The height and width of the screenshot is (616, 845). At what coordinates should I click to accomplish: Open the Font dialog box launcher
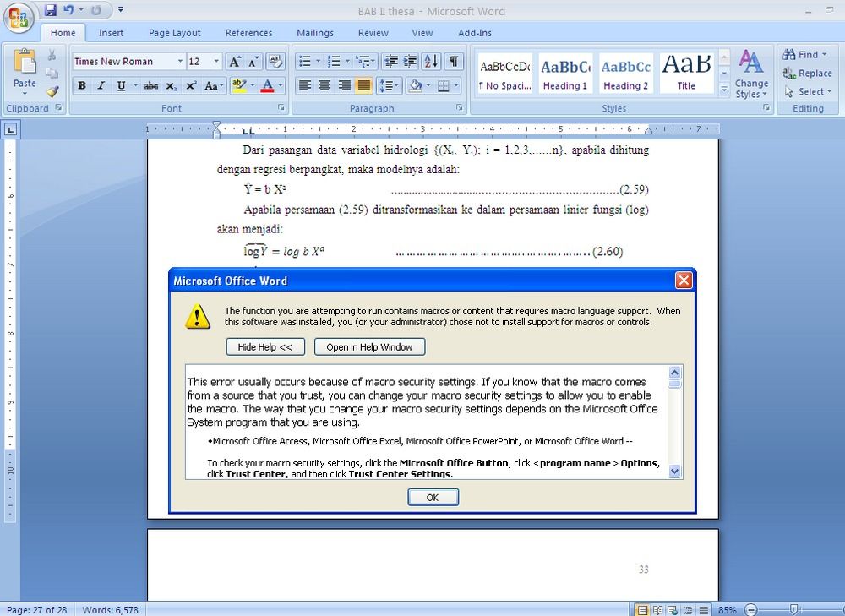pyautogui.click(x=281, y=108)
